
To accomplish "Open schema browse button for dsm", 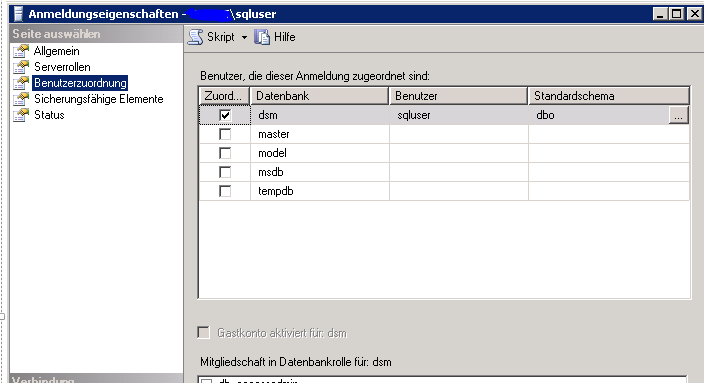I will 678,115.
